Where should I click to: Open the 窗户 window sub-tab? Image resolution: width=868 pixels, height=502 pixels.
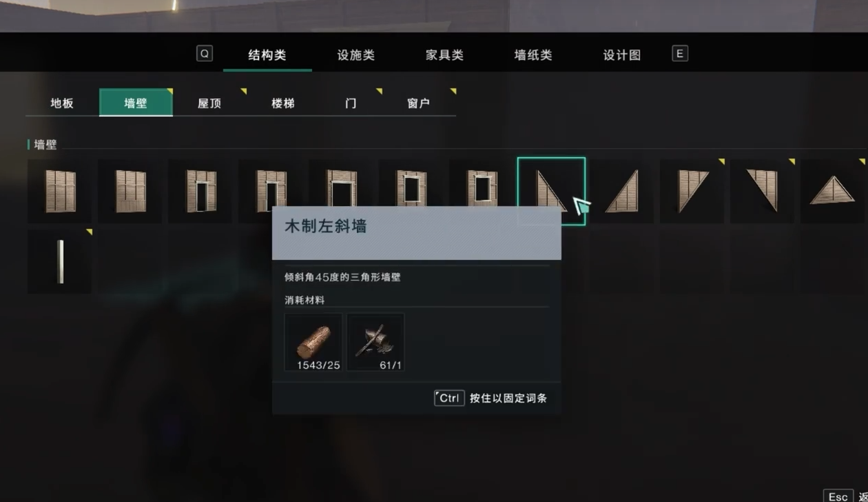pos(418,103)
